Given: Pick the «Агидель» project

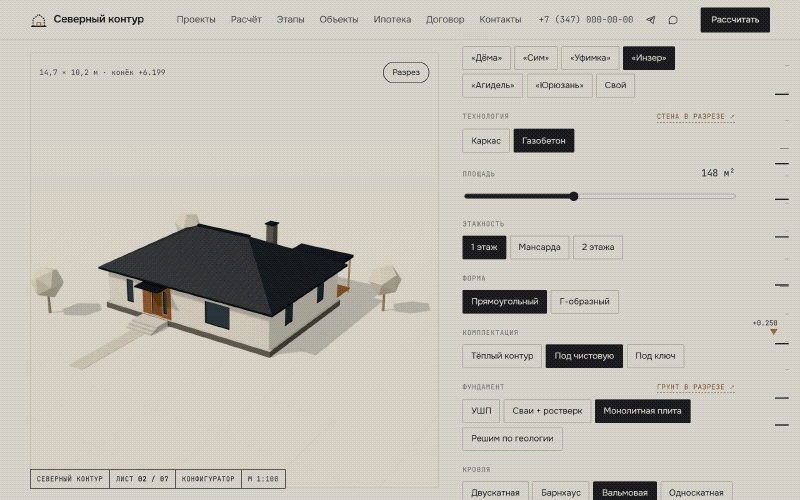Looking at the screenshot, I should coord(492,85).
